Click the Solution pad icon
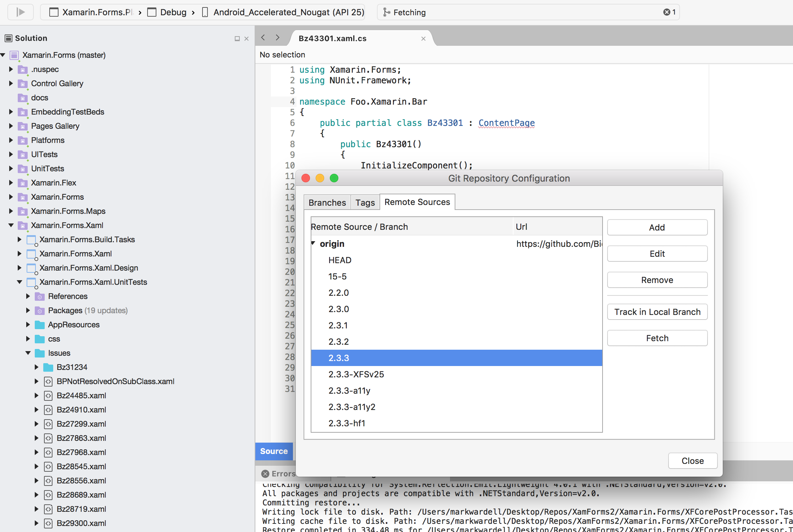 click(9, 38)
